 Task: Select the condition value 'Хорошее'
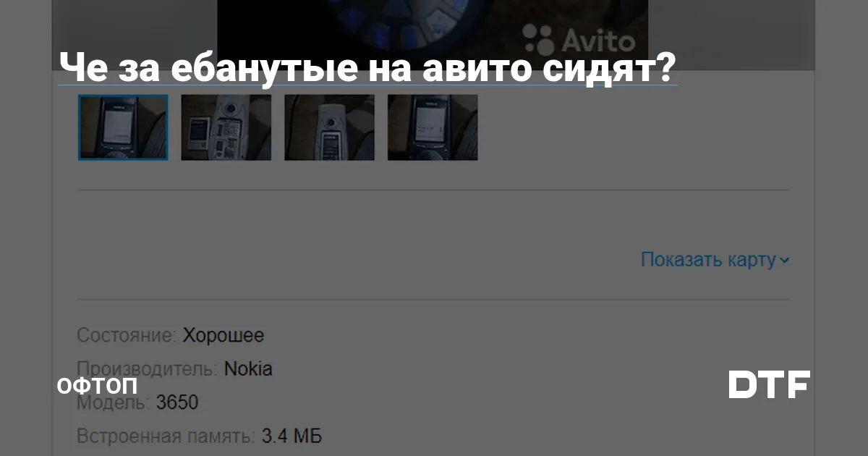click(224, 336)
